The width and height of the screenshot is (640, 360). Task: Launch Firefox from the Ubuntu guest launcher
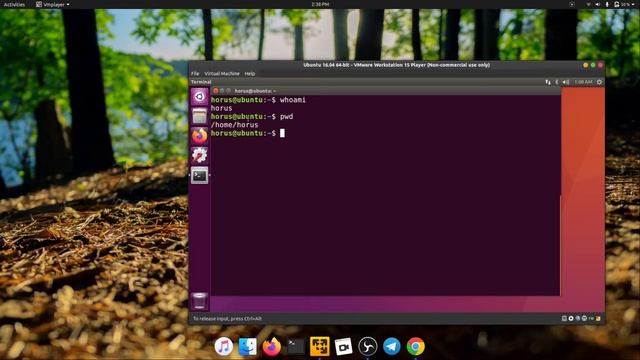pos(200,136)
